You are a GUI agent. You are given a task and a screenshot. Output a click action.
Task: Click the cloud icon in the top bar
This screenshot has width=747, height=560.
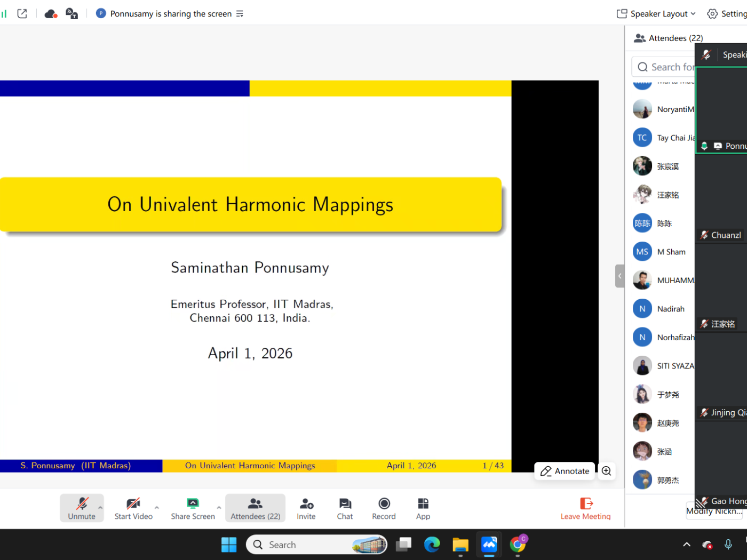51,13
